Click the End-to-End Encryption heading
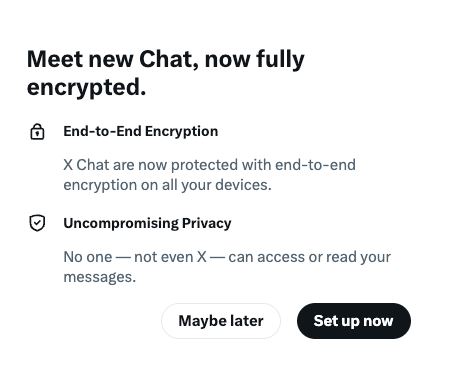Viewport: 465px width, 376px height. point(141,131)
